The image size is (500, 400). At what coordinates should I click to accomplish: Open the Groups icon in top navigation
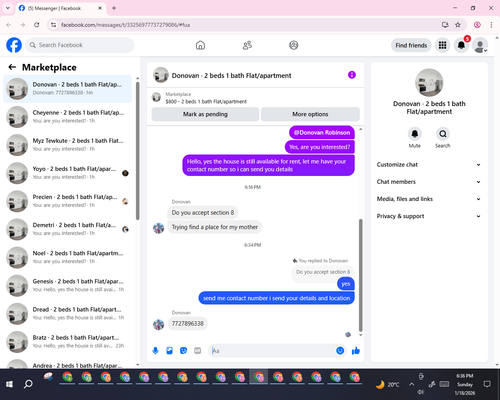coord(294,45)
